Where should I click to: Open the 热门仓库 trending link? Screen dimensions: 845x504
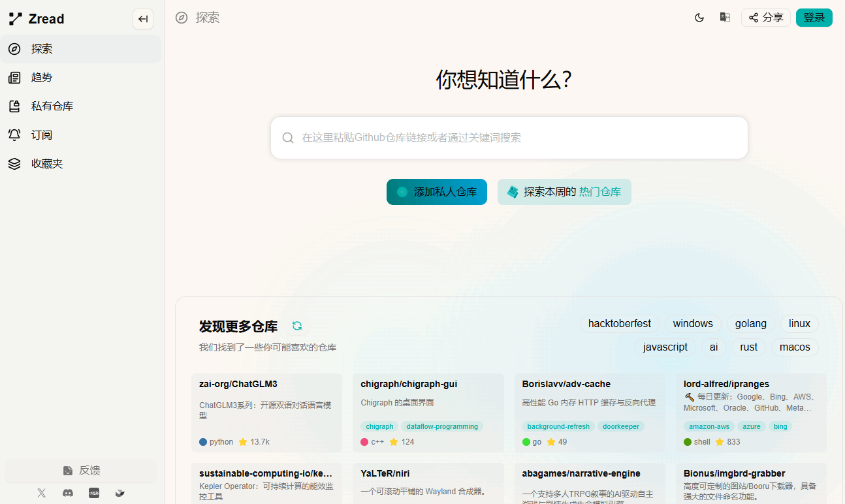pos(599,192)
